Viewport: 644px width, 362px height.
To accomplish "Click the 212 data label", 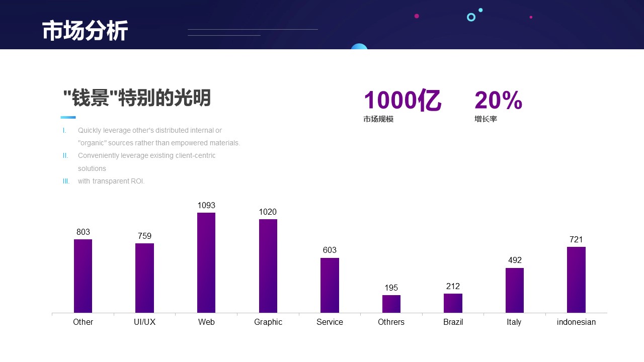I will tap(453, 286).
